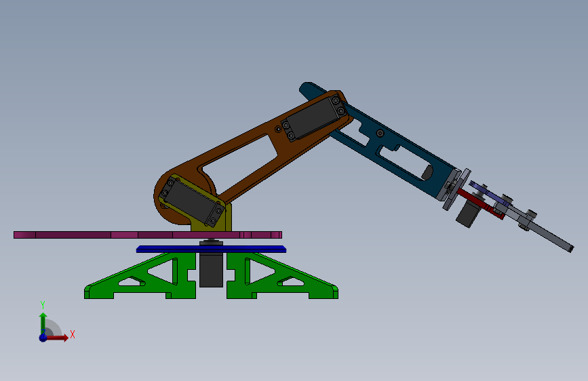Image resolution: width=588 pixels, height=381 pixels.
Task: Select the black base servo between green legs
Action: 211,269
